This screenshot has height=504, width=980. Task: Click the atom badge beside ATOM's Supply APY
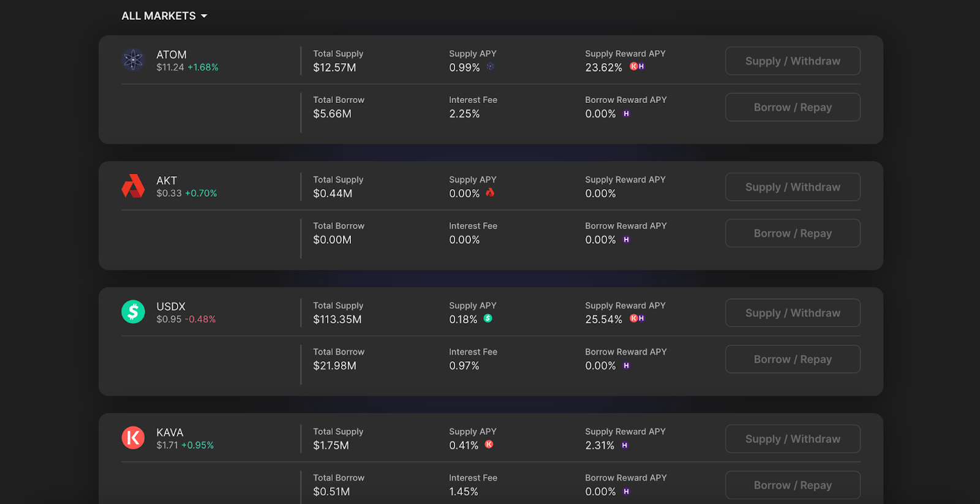point(490,67)
